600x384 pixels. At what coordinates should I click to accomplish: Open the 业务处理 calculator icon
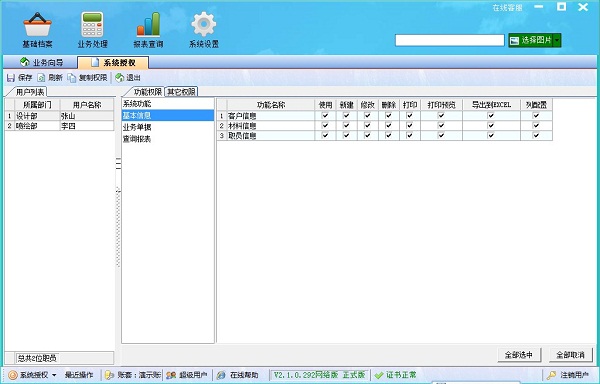pos(92,24)
